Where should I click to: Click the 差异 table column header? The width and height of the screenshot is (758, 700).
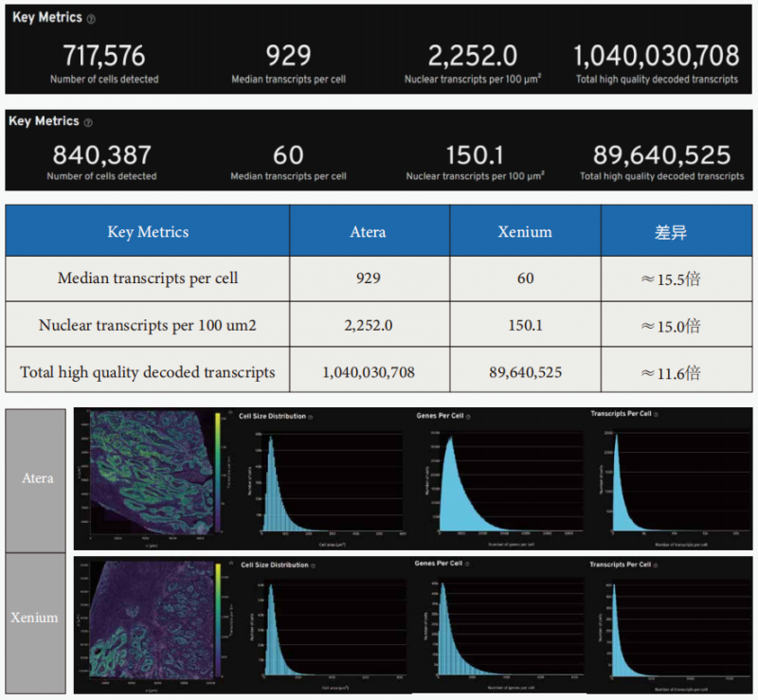pyautogui.click(x=677, y=231)
